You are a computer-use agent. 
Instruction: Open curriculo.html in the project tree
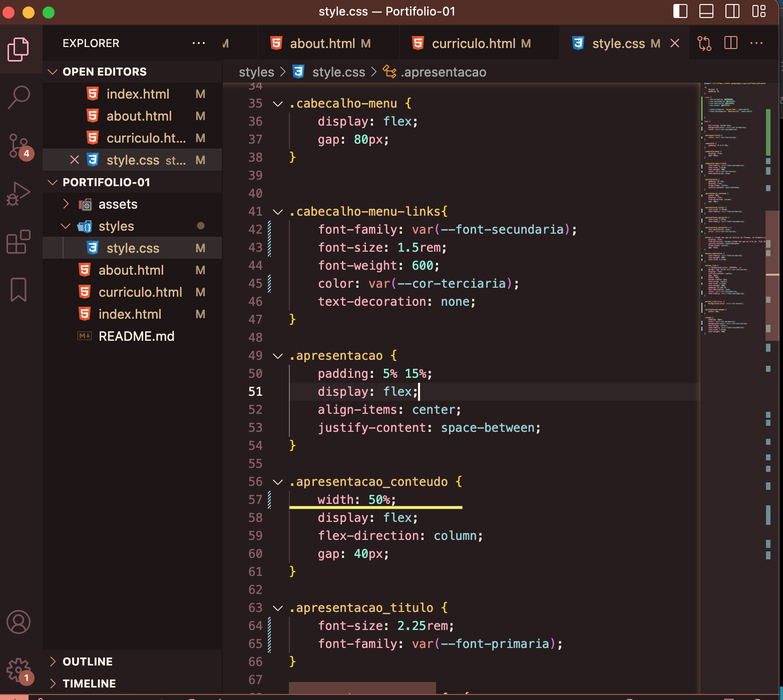(x=132, y=292)
